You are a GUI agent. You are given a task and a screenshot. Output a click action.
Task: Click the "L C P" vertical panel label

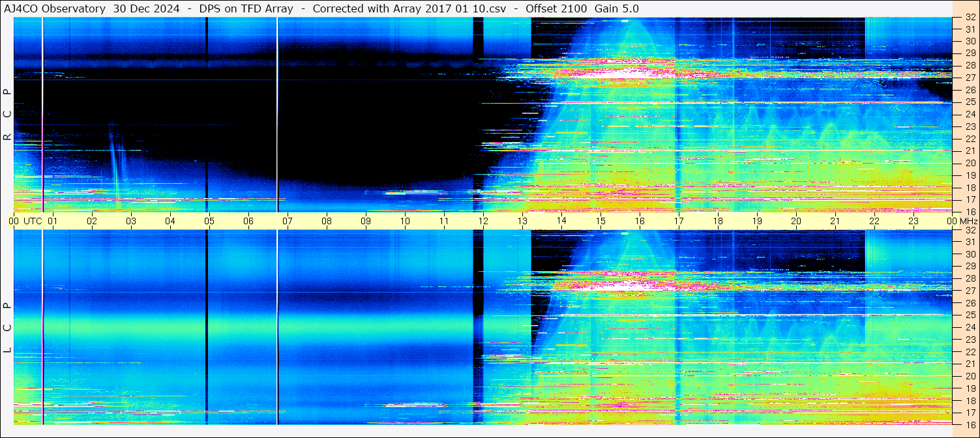7,328
